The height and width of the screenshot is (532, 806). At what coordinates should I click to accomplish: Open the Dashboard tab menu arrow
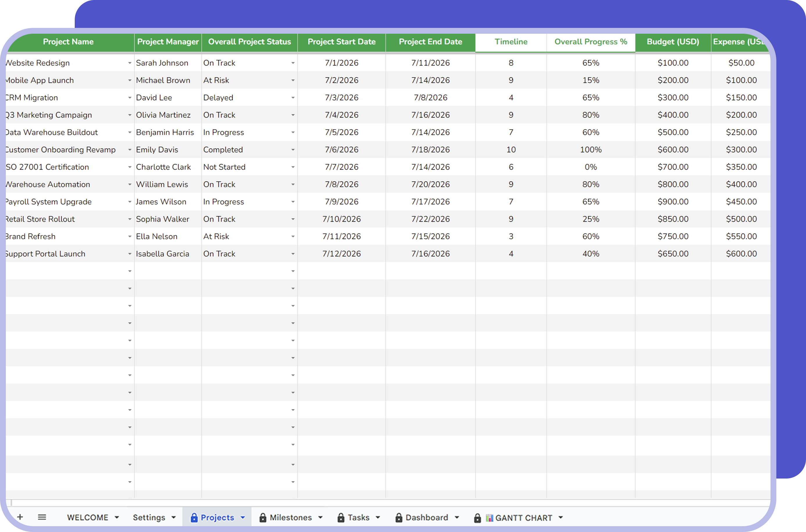[x=457, y=517]
